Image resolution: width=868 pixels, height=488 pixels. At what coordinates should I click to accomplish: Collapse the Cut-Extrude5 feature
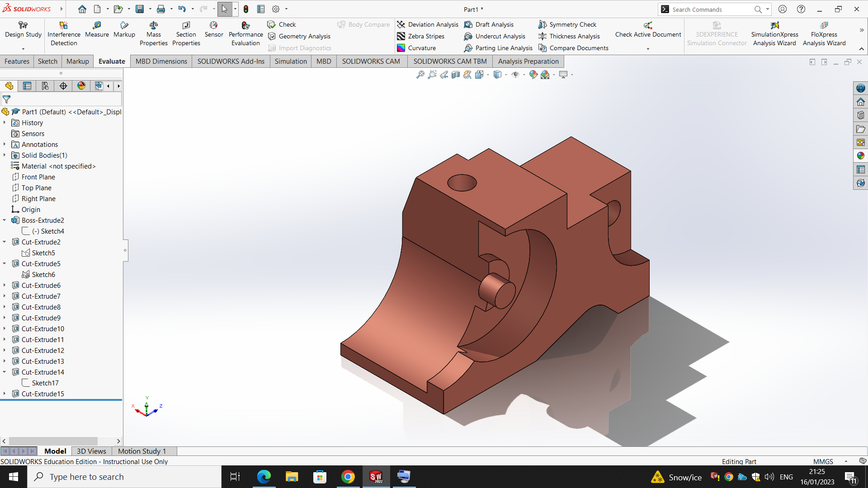pyautogui.click(x=5, y=263)
